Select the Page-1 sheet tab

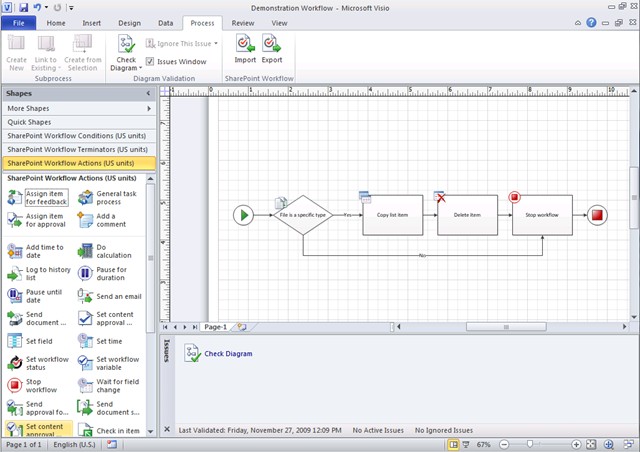[215, 327]
